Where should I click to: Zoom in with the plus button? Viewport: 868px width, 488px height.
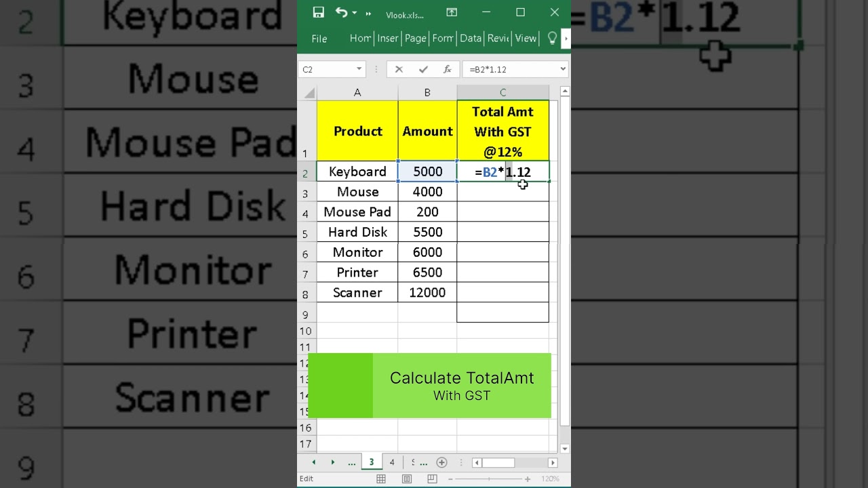tap(528, 479)
